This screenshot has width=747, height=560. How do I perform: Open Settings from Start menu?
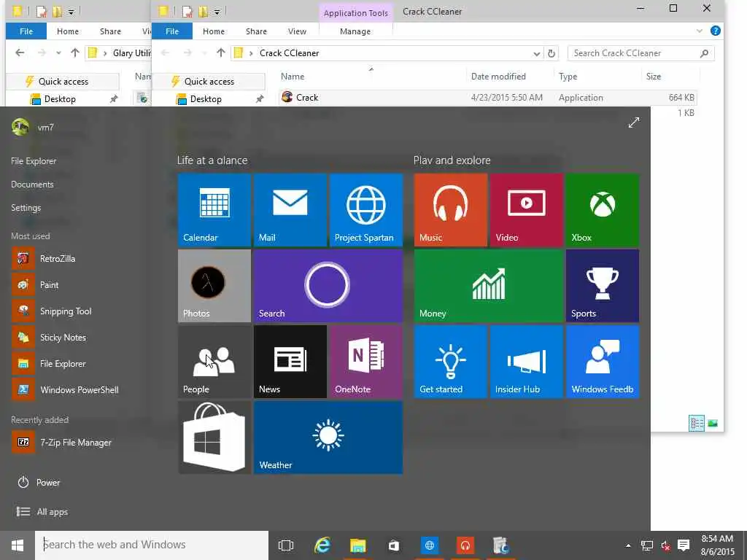click(x=26, y=208)
